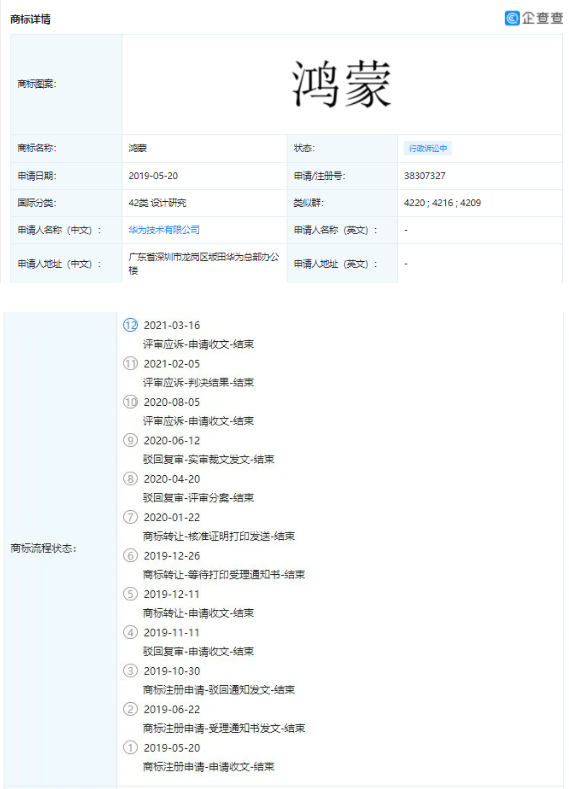569x789 pixels.
Task: Click the 申请/注册号 label
Action: tap(319, 176)
